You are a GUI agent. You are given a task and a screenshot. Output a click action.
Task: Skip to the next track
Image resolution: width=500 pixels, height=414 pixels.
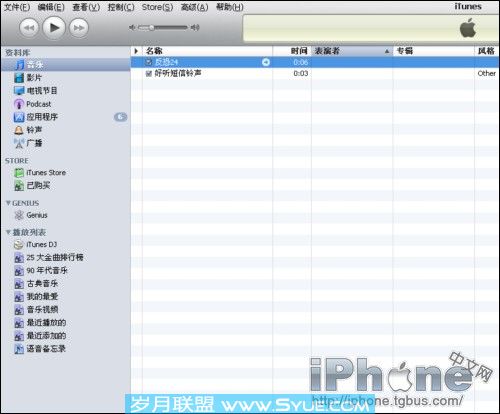tap(79, 28)
